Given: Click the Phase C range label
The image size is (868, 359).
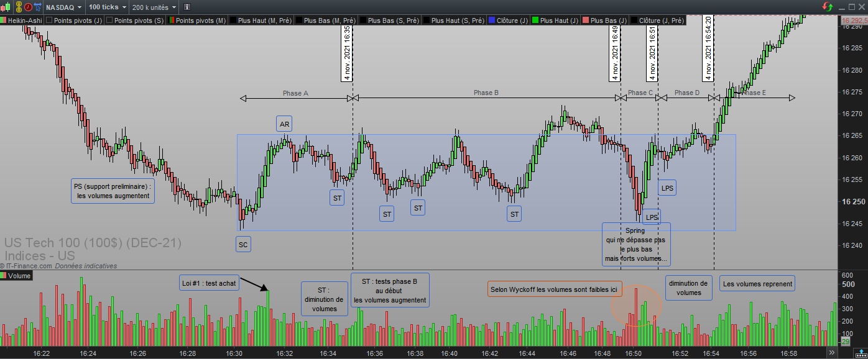Looking at the screenshot, I should pyautogui.click(x=640, y=93).
